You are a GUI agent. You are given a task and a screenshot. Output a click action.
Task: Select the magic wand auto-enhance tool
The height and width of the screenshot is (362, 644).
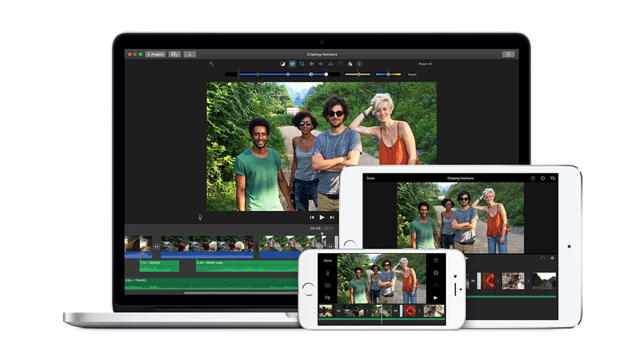point(212,64)
